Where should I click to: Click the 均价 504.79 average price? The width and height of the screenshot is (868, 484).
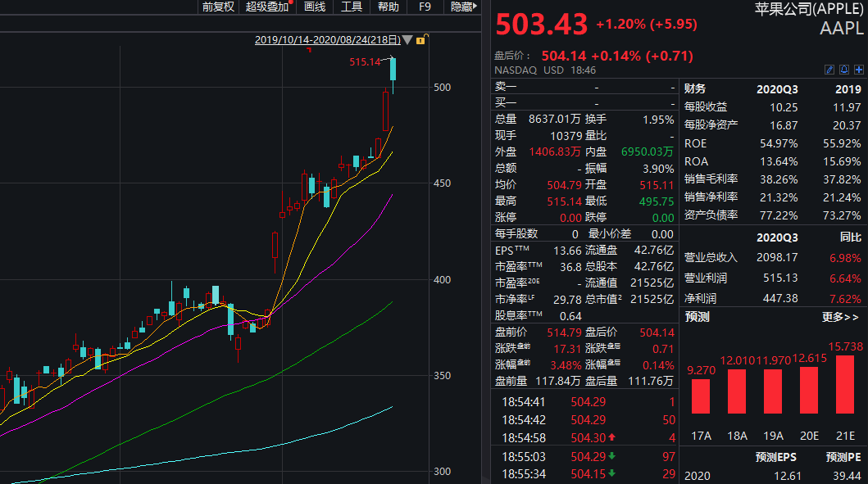[564, 185]
